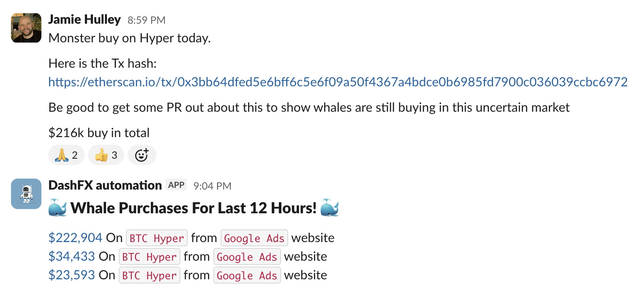
Task: Open Jamie Hulley's profile photo
Action: click(26, 28)
